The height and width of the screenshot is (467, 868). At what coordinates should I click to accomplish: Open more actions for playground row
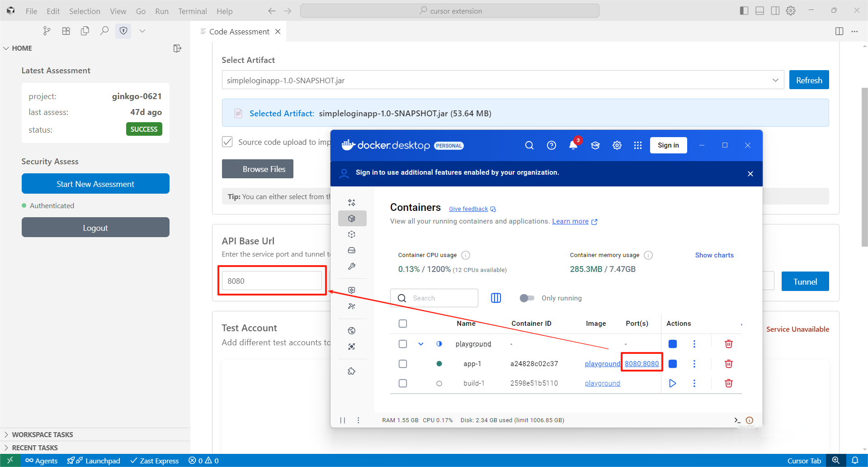tap(694, 344)
